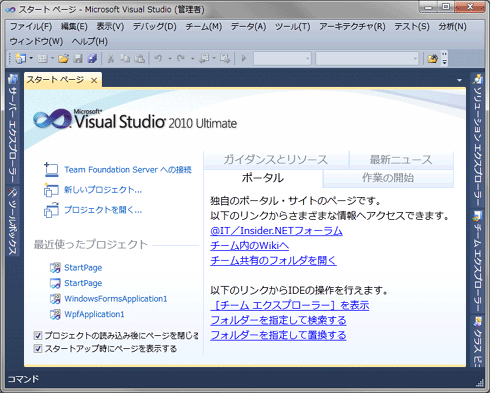Click the Team Foundation Server への接続 link
Viewport: 490px width, 393px height.
128,170
